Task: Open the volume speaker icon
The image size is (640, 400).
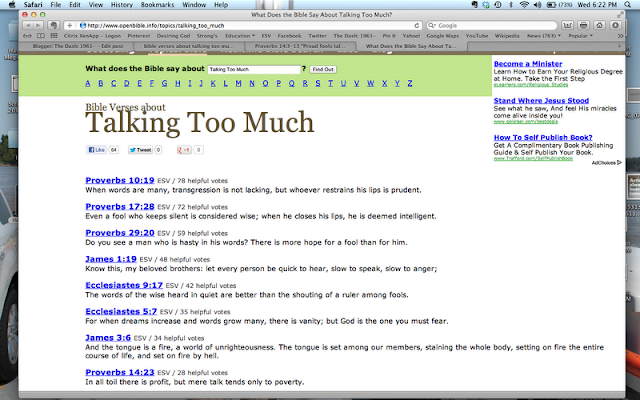Action: pos(538,4)
